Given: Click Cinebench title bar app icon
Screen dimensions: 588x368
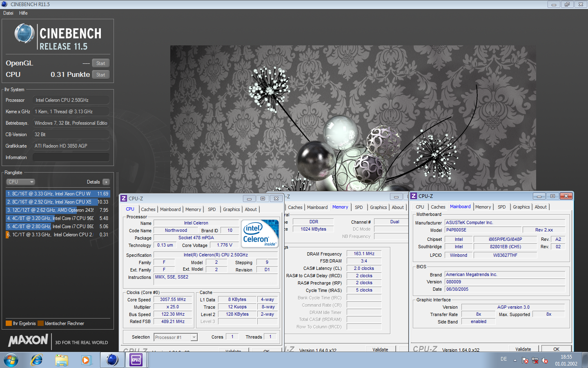Looking at the screenshot, I should pos(4,4).
